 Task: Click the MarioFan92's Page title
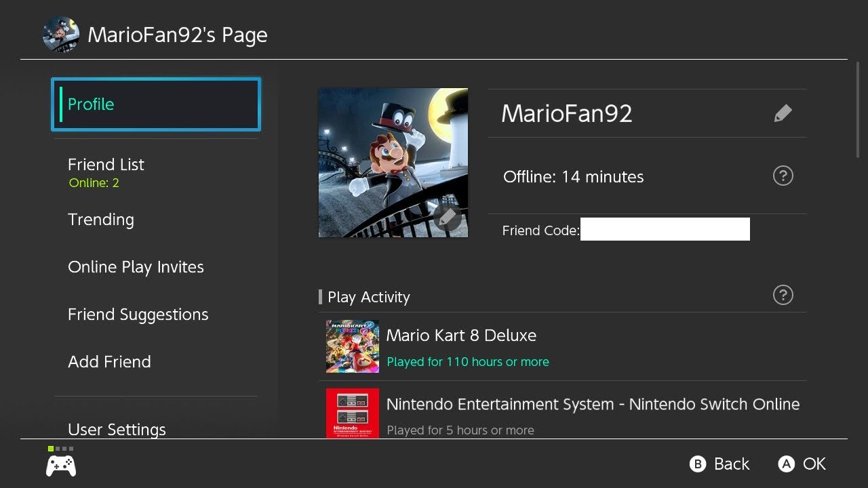tap(178, 35)
